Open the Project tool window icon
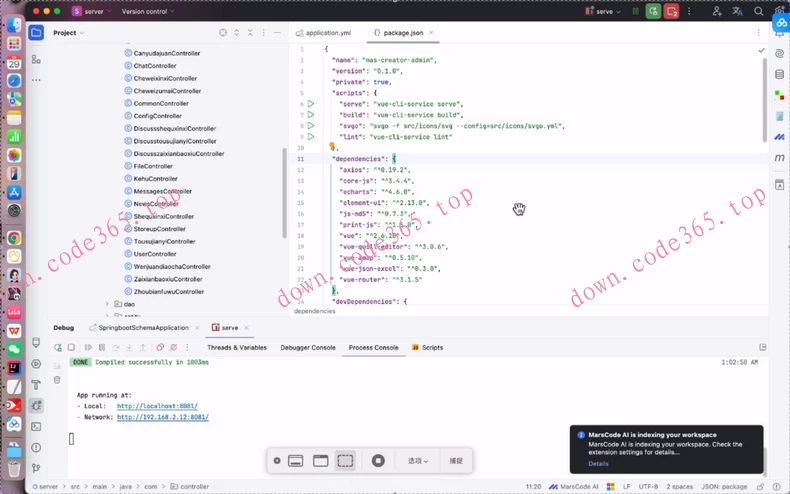 pyautogui.click(x=36, y=33)
